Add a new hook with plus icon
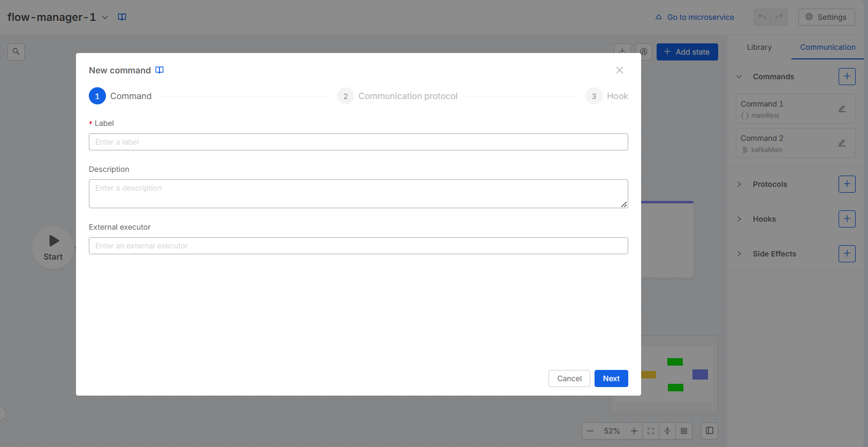This screenshot has width=868, height=447. pyautogui.click(x=847, y=219)
